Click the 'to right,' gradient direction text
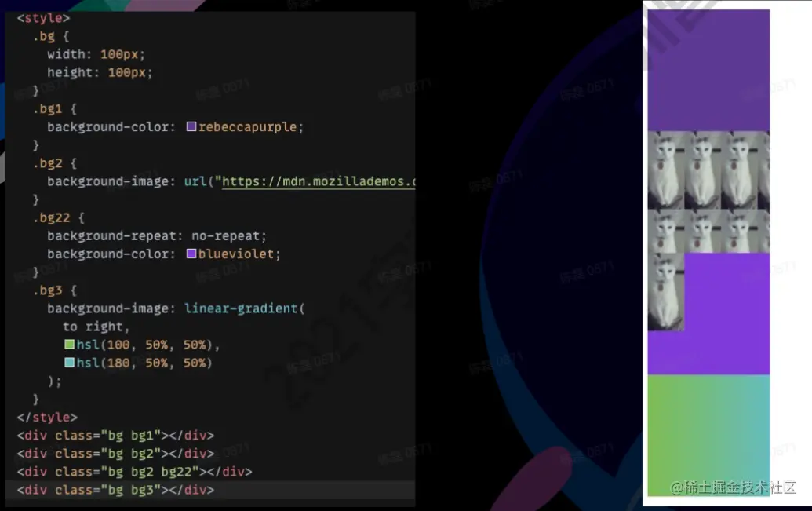 pyautogui.click(x=96, y=327)
